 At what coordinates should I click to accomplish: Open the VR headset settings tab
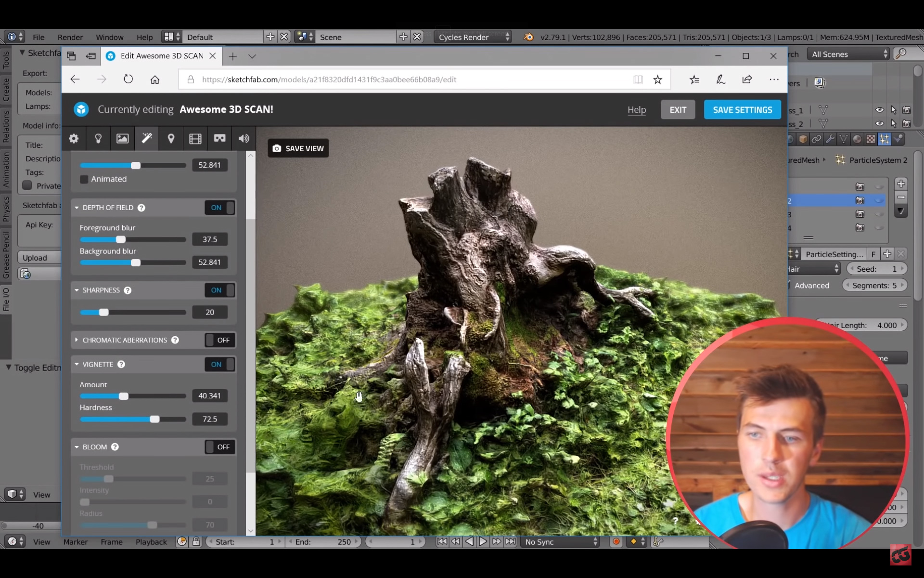pyautogui.click(x=219, y=139)
